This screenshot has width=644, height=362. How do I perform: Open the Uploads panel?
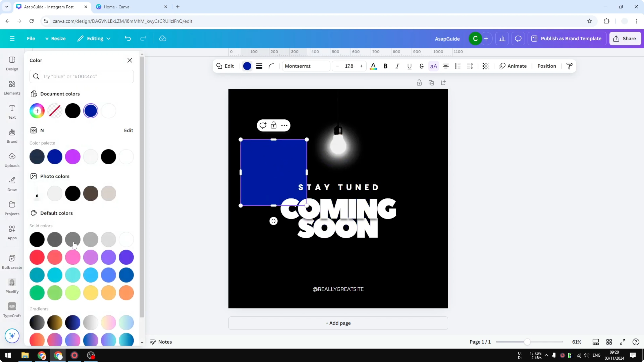(12, 160)
